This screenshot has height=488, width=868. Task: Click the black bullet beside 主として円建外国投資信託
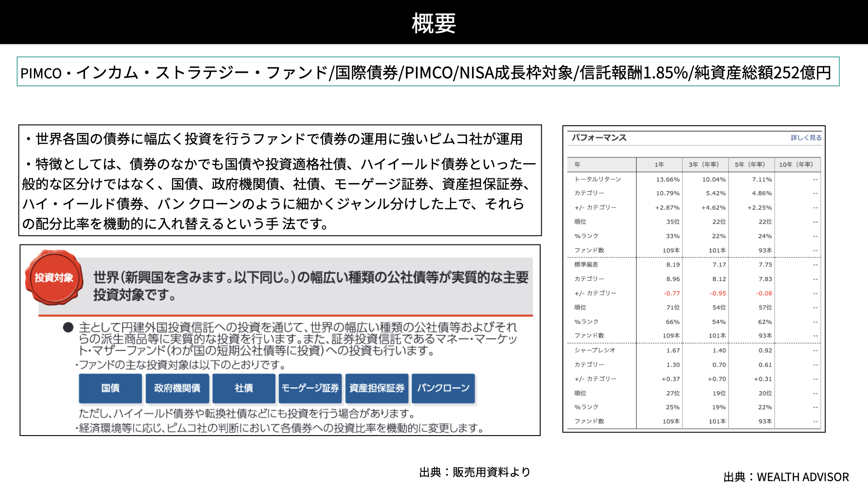[68, 328]
